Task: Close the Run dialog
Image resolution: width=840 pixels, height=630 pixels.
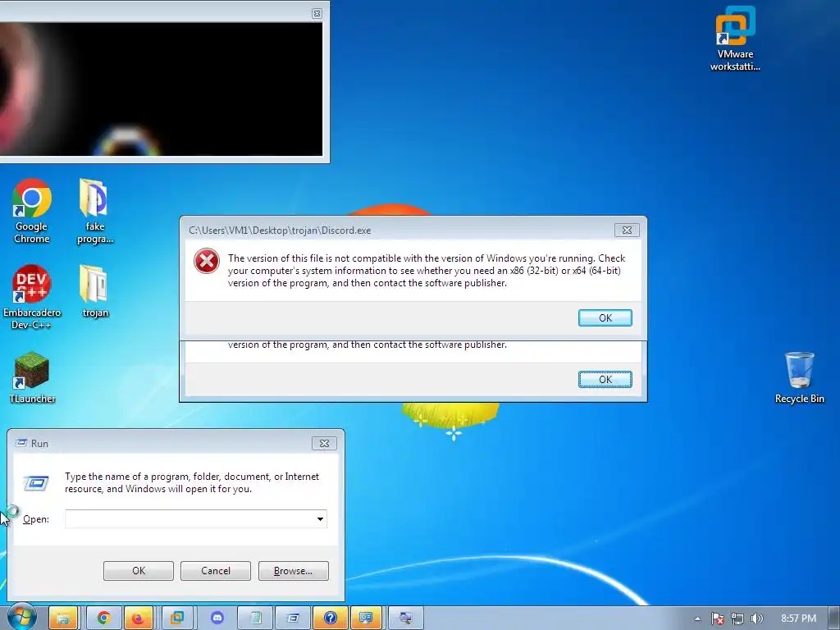Action: pyautogui.click(x=324, y=443)
